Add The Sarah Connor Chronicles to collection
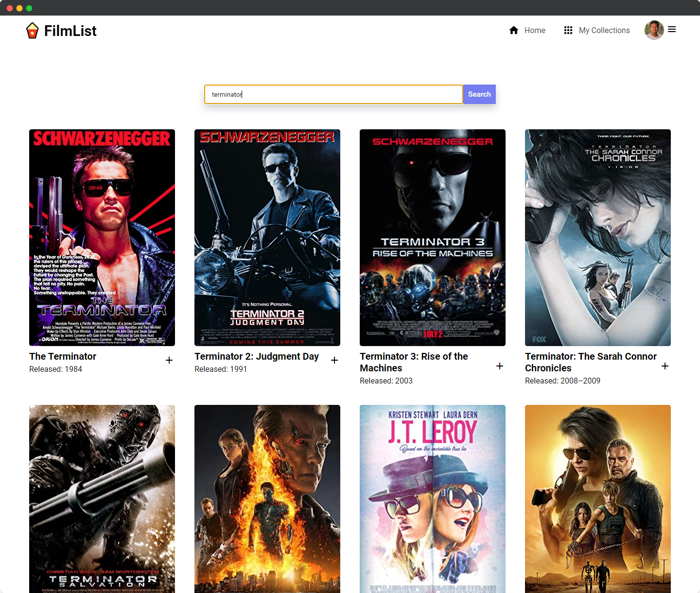The height and width of the screenshot is (593, 700). 665,366
